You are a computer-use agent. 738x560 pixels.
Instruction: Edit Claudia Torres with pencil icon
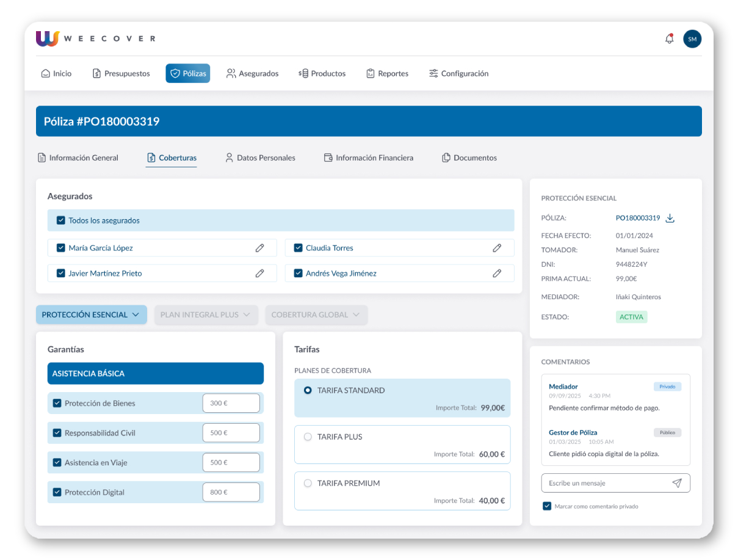497,248
